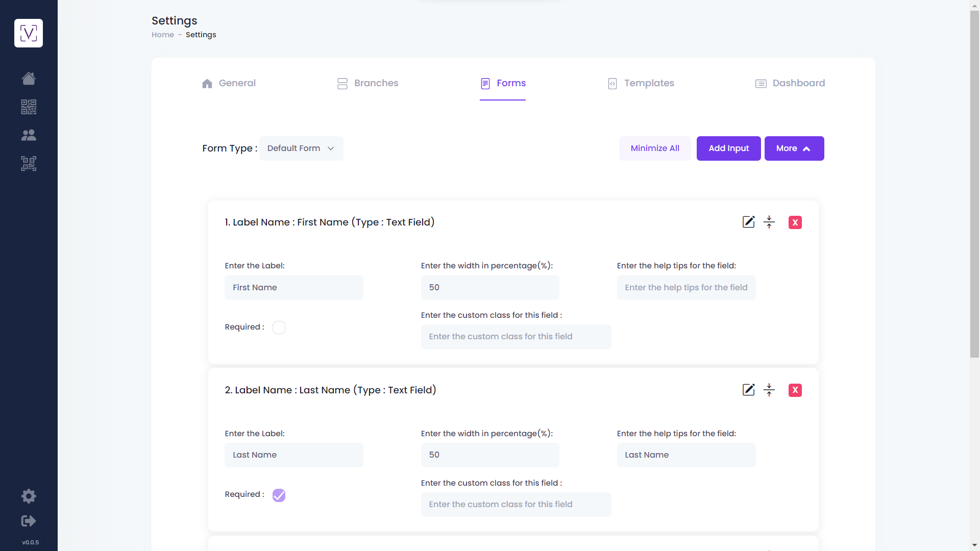Toggle Required checkbox for First Name
The width and height of the screenshot is (980, 551).
point(279,328)
